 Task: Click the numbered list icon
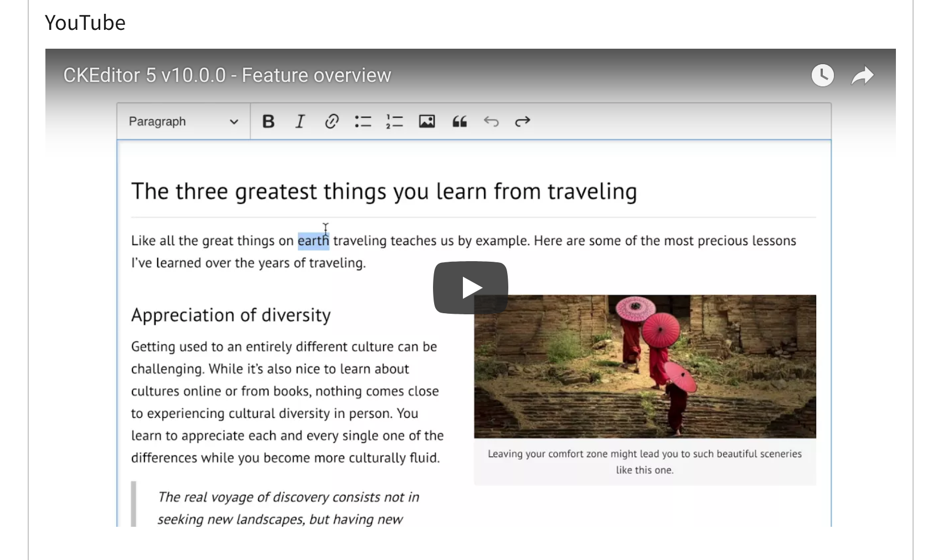395,121
